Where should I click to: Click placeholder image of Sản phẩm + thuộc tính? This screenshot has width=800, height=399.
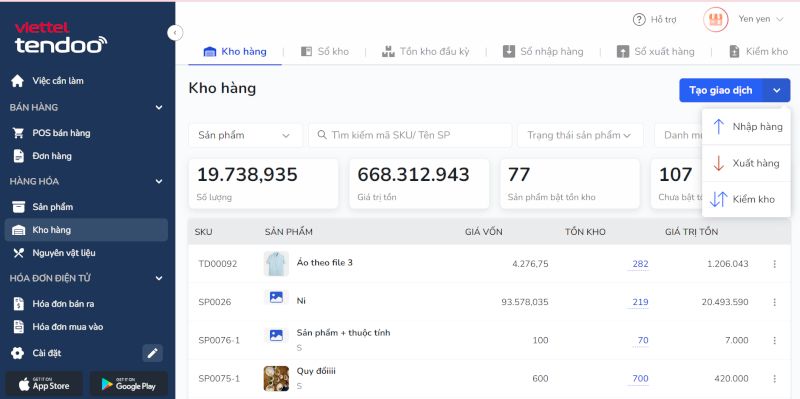[276, 335]
